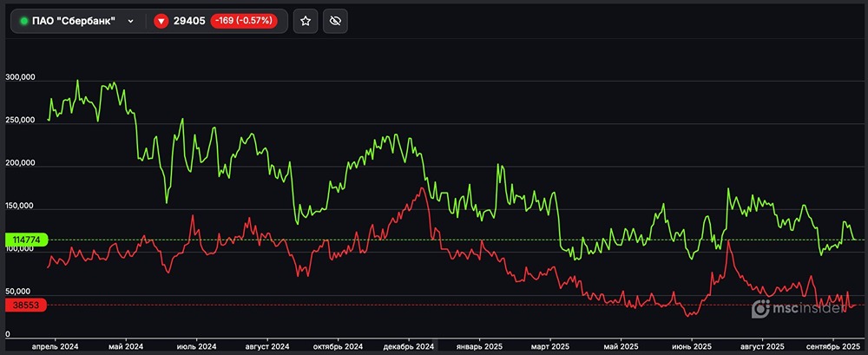Viewport: 868px width, 355px height.
Task: Click the март 2025 axis label
Action: pos(550,346)
